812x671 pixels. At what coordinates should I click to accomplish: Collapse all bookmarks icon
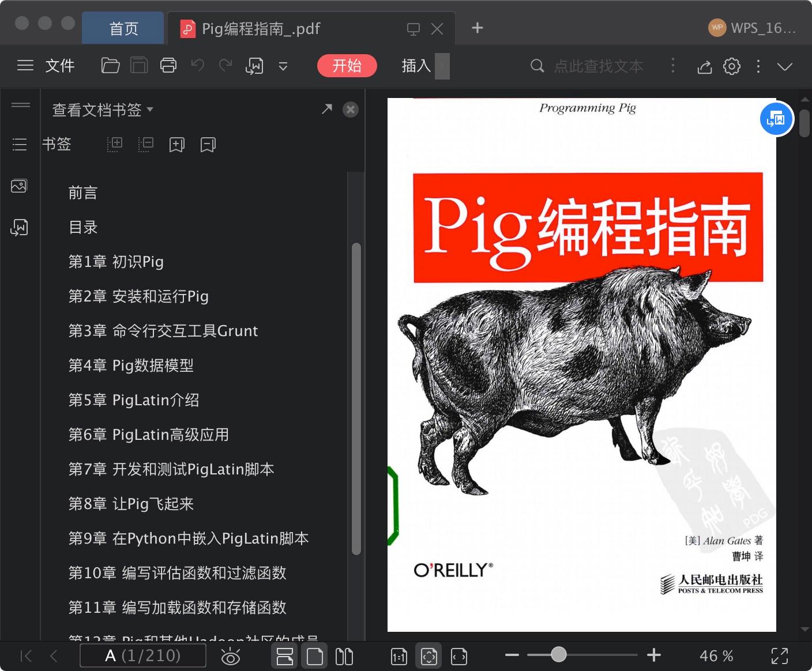[146, 144]
